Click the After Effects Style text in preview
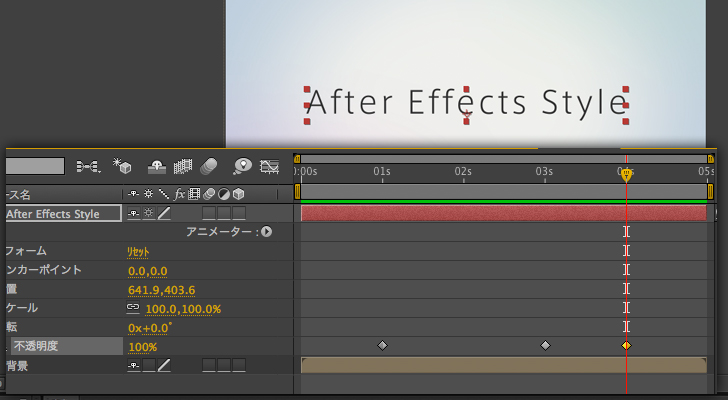Image resolution: width=728 pixels, height=400 pixels. tap(467, 103)
